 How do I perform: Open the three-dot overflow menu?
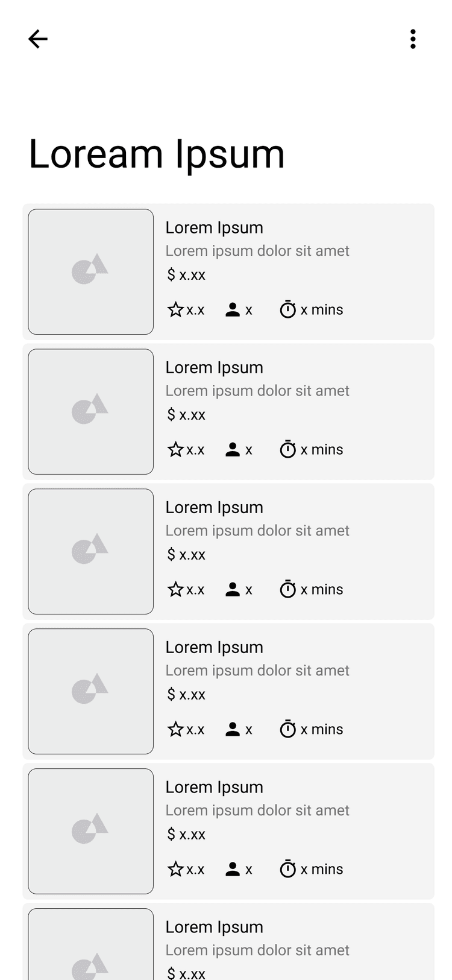pyautogui.click(x=413, y=39)
